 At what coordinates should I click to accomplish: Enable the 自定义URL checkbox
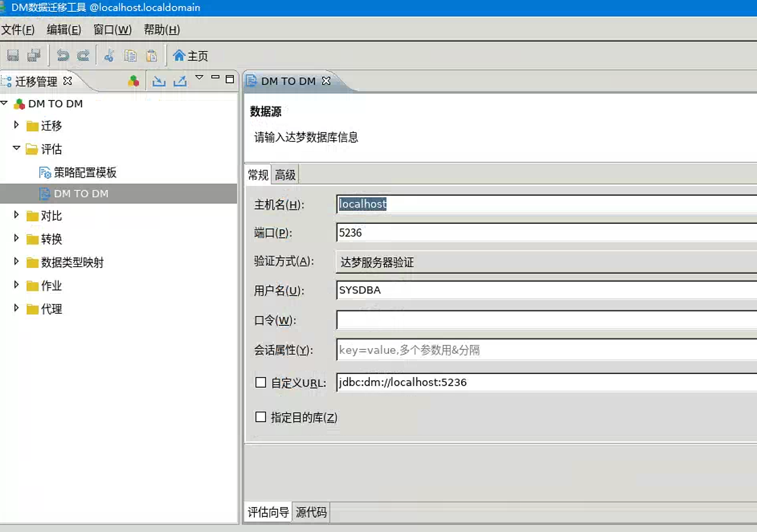[261, 382]
